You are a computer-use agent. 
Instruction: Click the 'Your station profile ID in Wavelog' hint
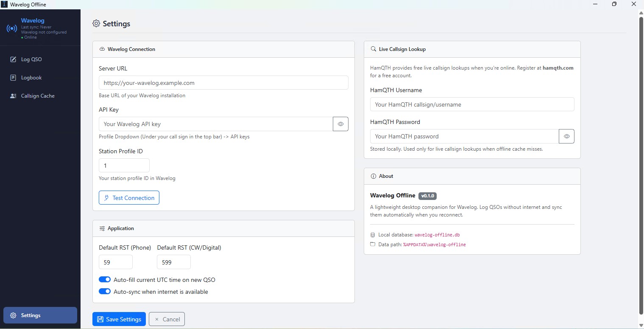(x=137, y=178)
